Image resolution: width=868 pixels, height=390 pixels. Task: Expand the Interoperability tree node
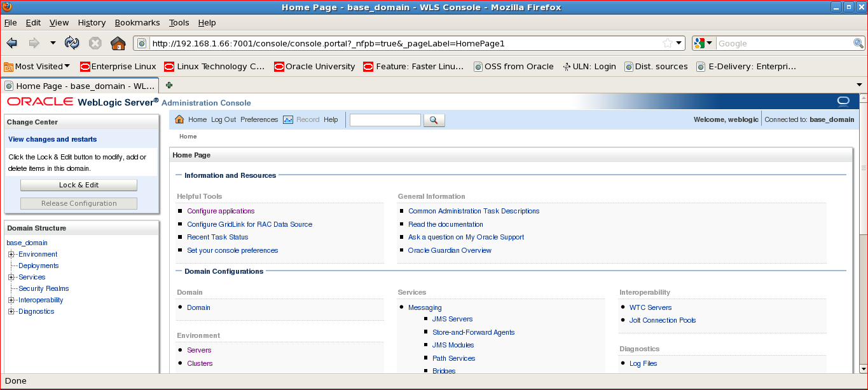(11, 300)
